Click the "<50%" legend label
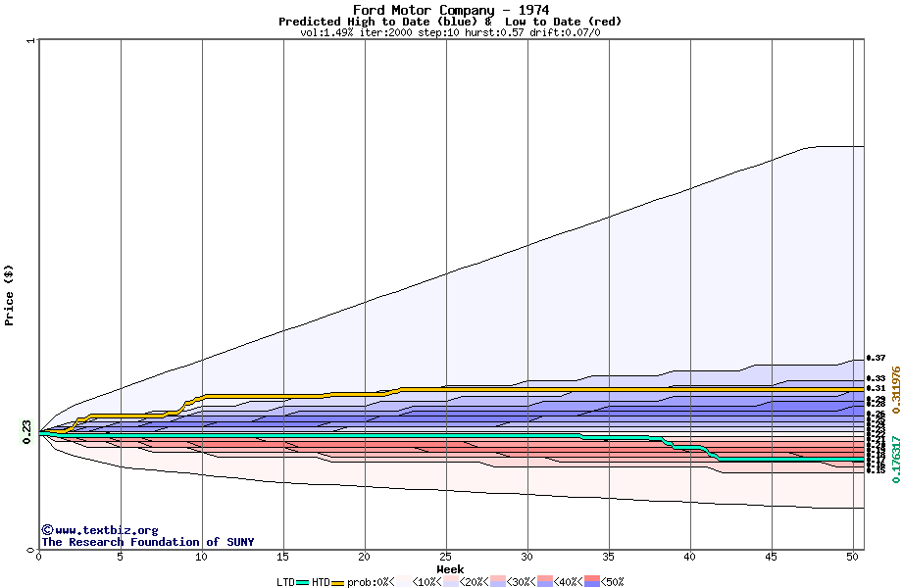902x588 pixels. coord(613,582)
